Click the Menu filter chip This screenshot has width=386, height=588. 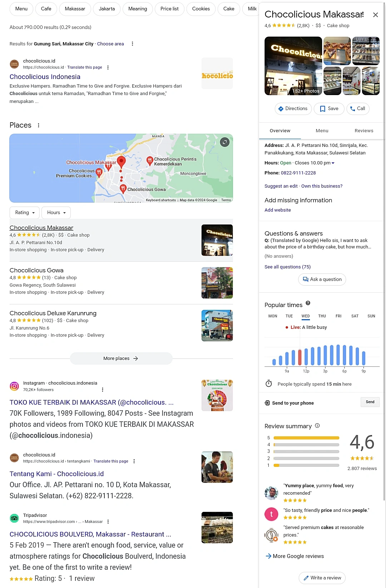[x=21, y=9]
